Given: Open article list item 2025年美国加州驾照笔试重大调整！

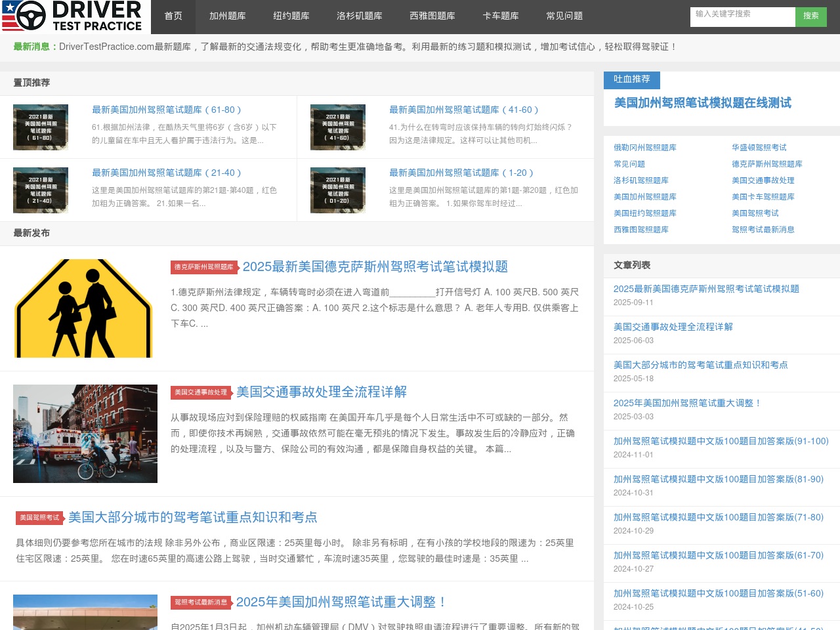Looking at the screenshot, I should pos(688,403).
